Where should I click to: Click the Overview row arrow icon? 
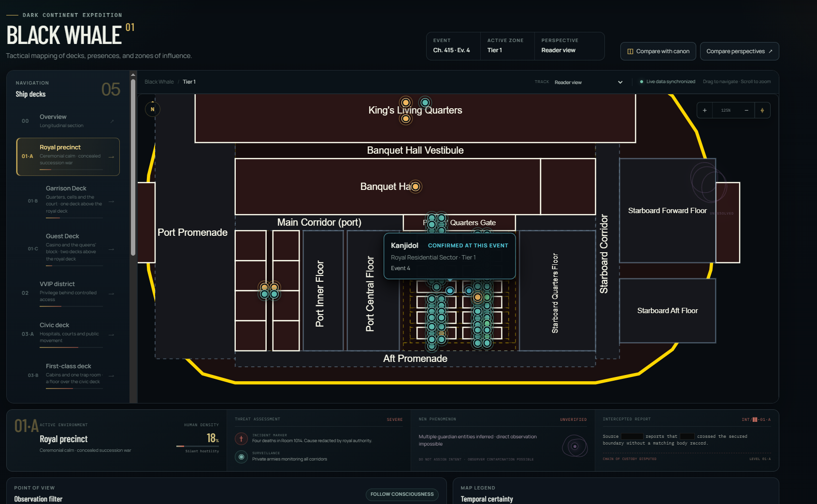pos(112,121)
